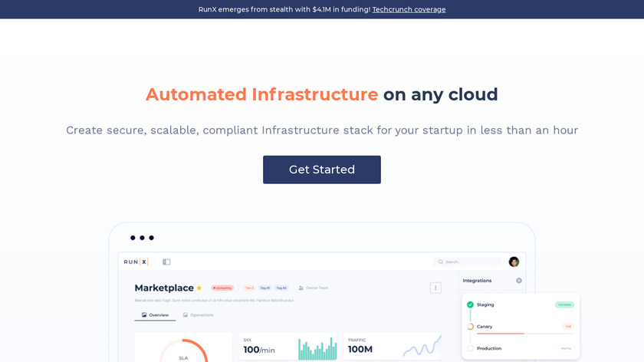Click the Integrations heading text

477,281
